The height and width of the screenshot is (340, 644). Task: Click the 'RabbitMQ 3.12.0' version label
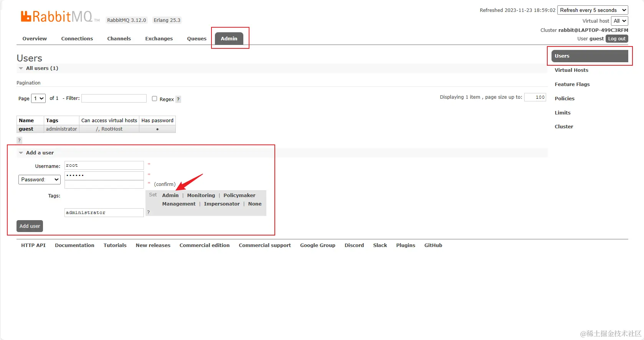[127, 20]
